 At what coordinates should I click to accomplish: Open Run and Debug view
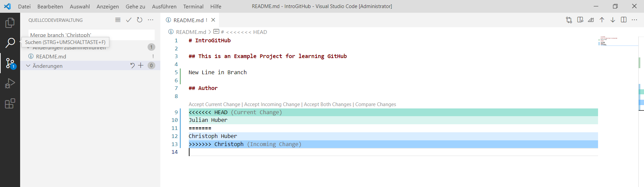coord(10,83)
